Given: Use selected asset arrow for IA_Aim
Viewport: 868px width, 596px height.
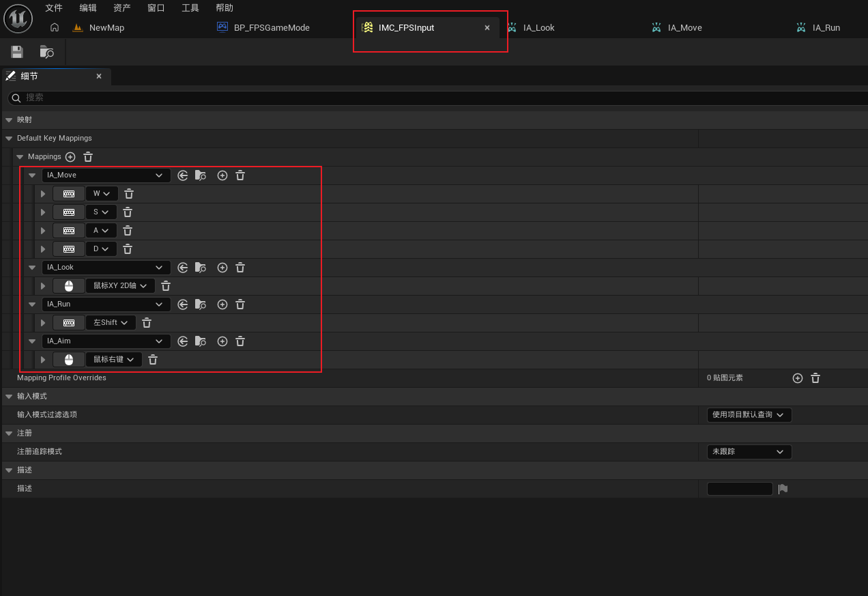Looking at the screenshot, I should click(182, 341).
